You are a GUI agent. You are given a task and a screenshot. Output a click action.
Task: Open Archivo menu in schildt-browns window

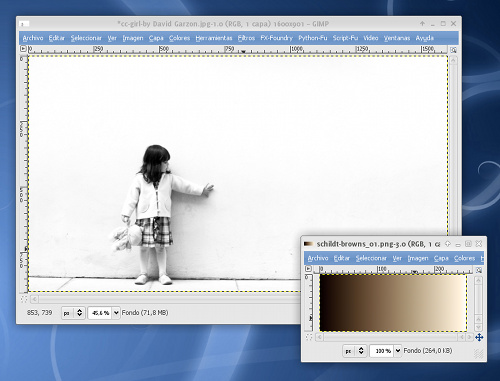(318, 258)
